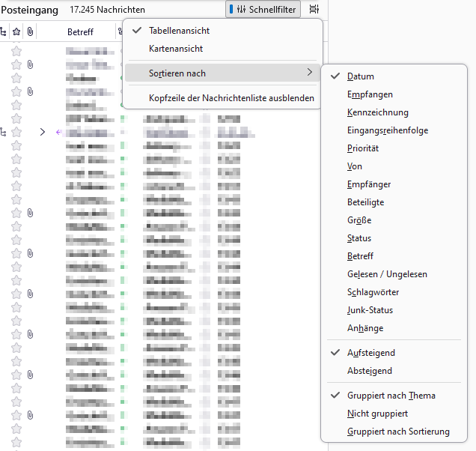Viewport: 476px width, 451px height.
Task: Open the message list display options icon
Action: 314,10
